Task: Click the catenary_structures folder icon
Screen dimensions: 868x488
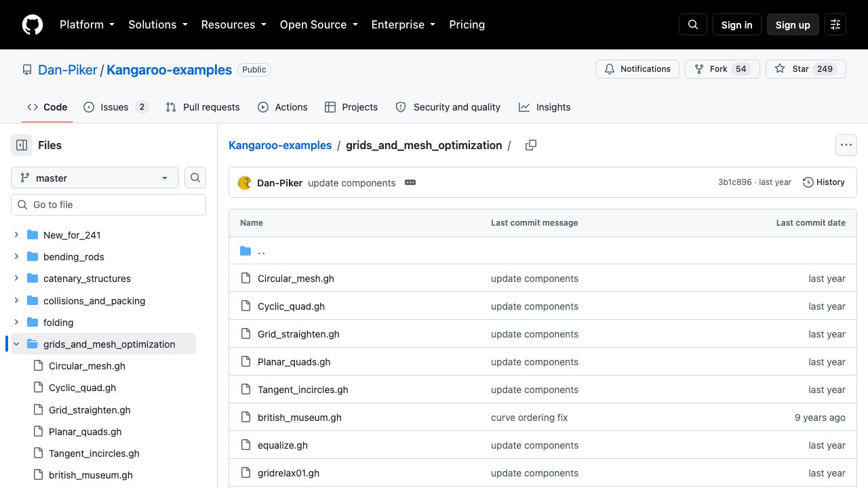Action: (x=32, y=279)
